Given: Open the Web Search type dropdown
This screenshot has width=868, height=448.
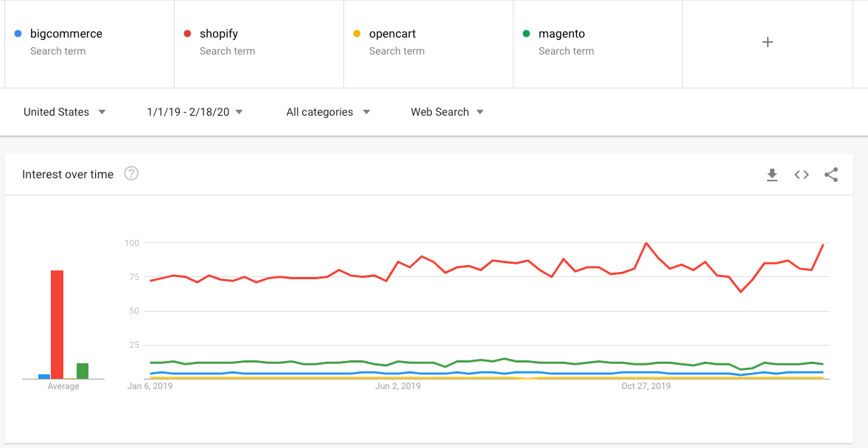Looking at the screenshot, I should [x=447, y=112].
